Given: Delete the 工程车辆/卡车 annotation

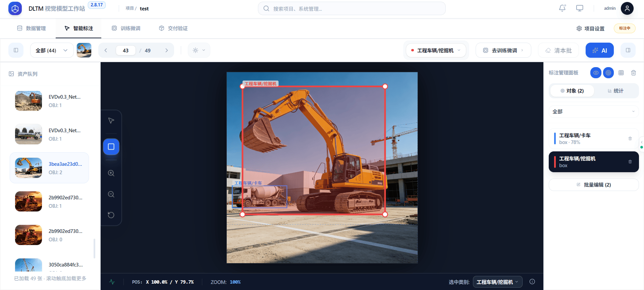Looking at the screenshot, I should coord(630,139).
